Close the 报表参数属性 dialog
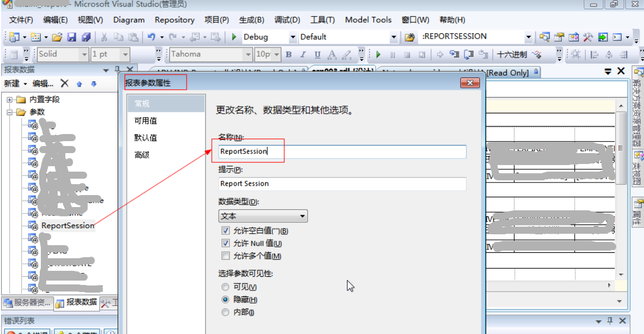The image size is (644, 334). click(470, 83)
